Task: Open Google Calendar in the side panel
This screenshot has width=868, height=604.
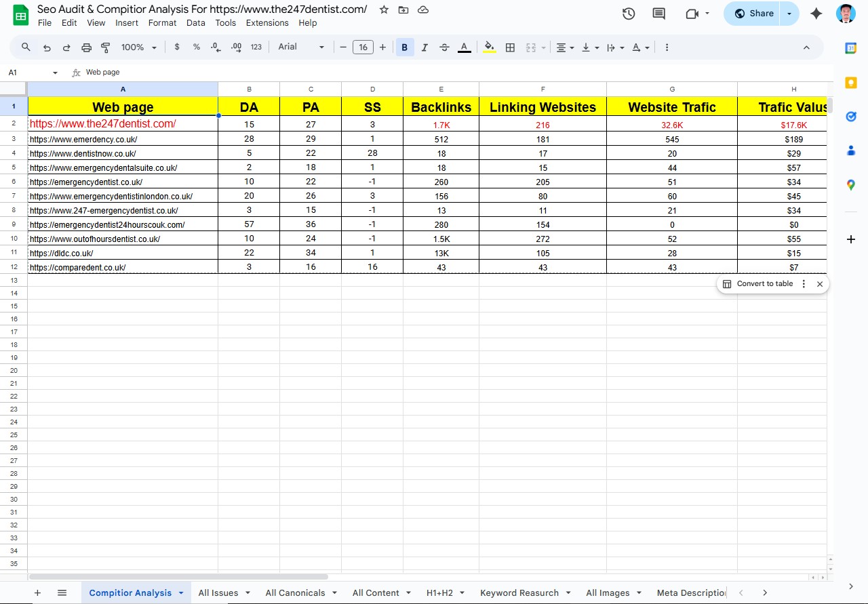Action: [x=851, y=48]
